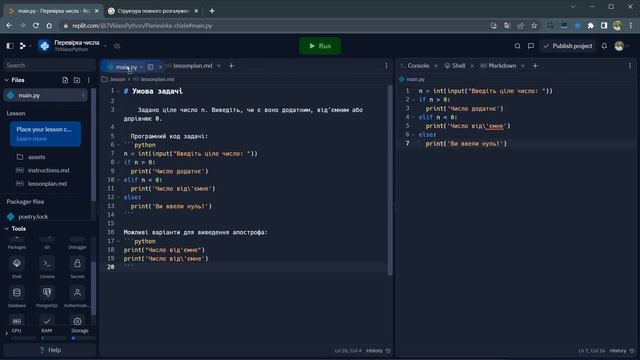The width and height of the screenshot is (640, 360).
Task: Switch to lessonplan.md editor tab
Action: tap(193, 66)
